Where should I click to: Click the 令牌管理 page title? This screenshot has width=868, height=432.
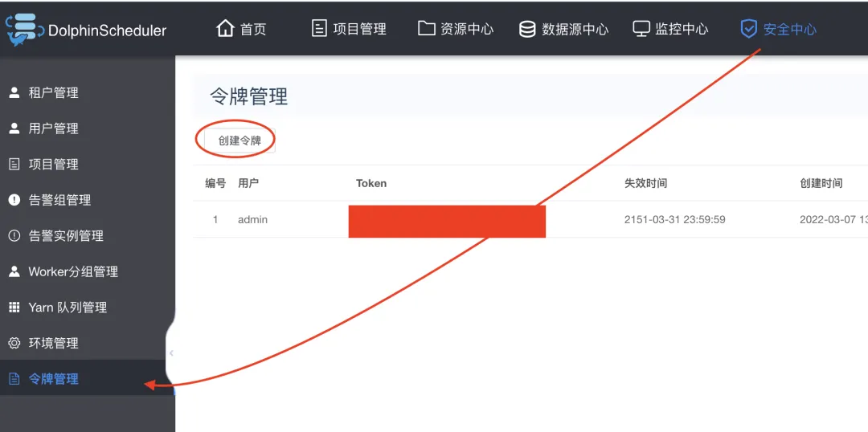tap(249, 96)
